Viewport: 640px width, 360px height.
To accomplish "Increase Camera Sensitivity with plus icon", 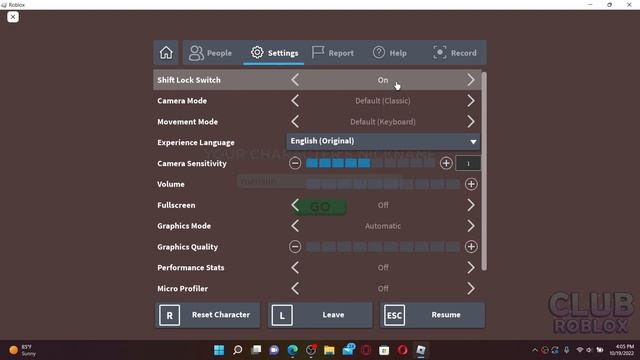I will pos(446,163).
